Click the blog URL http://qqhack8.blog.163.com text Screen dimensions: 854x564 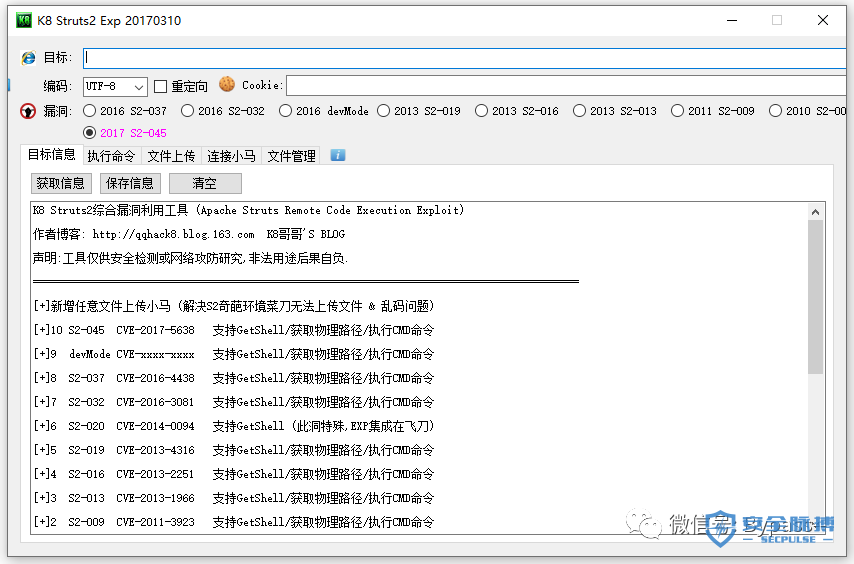tap(173, 234)
